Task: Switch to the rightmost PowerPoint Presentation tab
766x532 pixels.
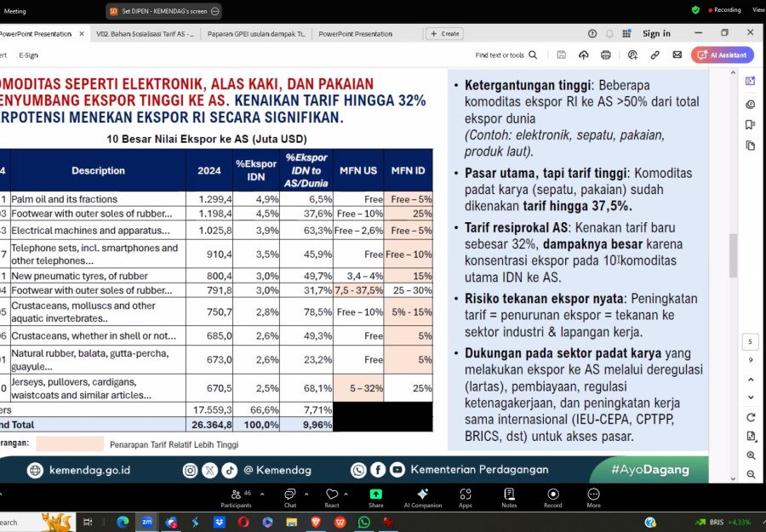Action: point(355,34)
